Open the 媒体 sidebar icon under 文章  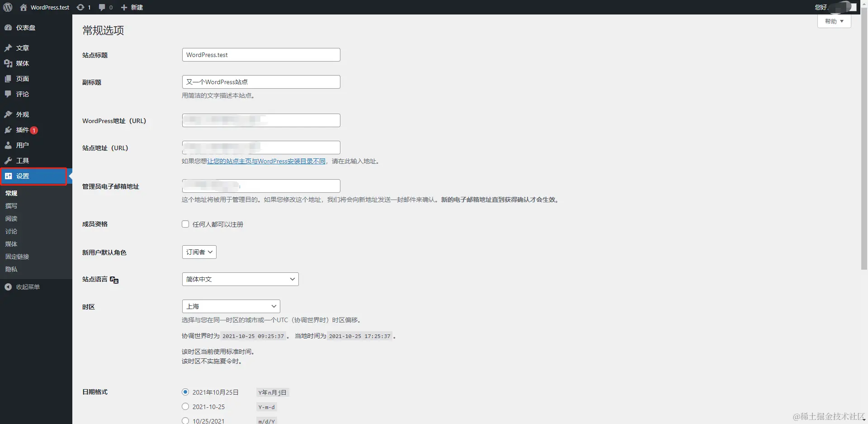coord(8,63)
